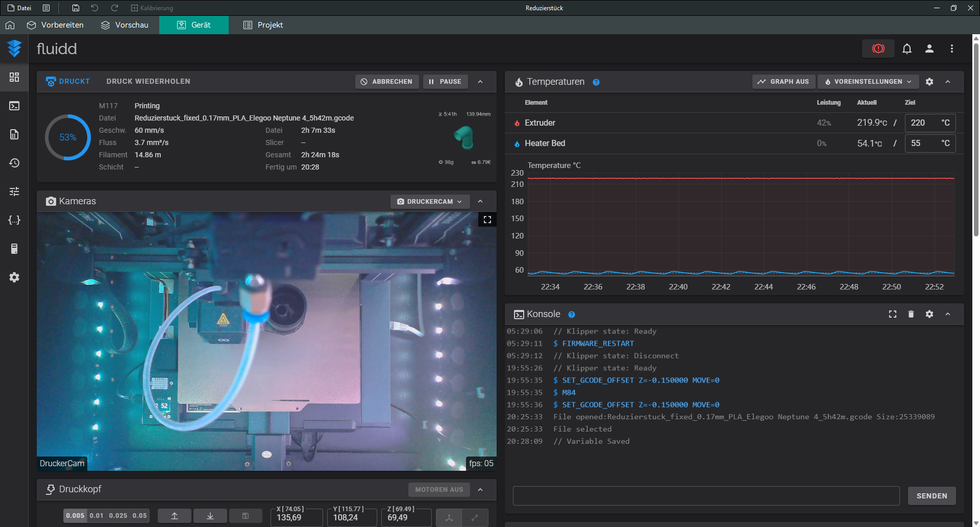The height and width of the screenshot is (527, 980).
Task: Pause the current print
Action: point(445,82)
